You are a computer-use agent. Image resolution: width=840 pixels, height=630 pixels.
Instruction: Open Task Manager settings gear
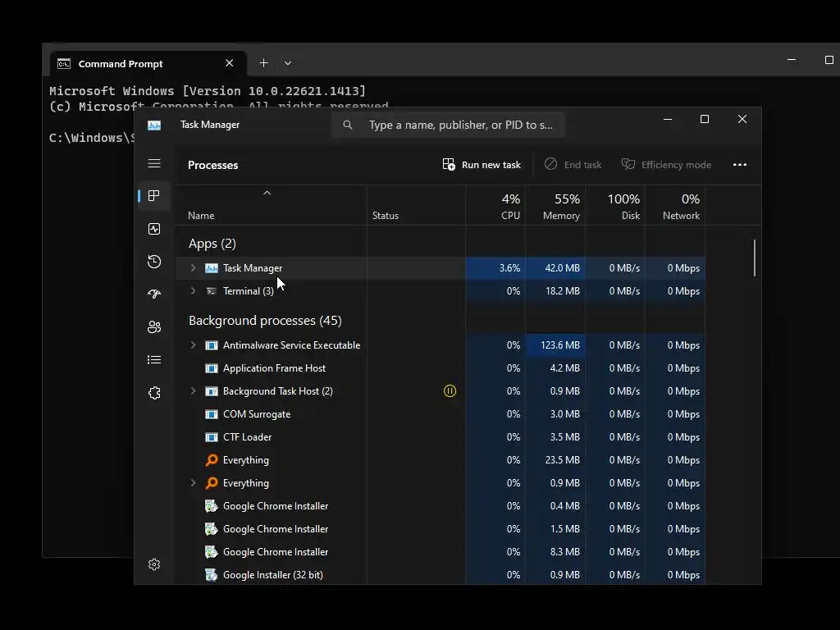(154, 564)
